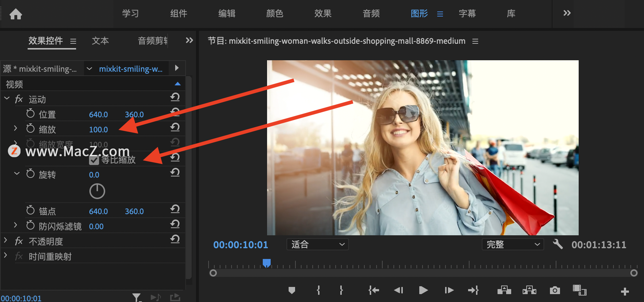Expand the Opacity (不透明度) effect

pos(5,240)
